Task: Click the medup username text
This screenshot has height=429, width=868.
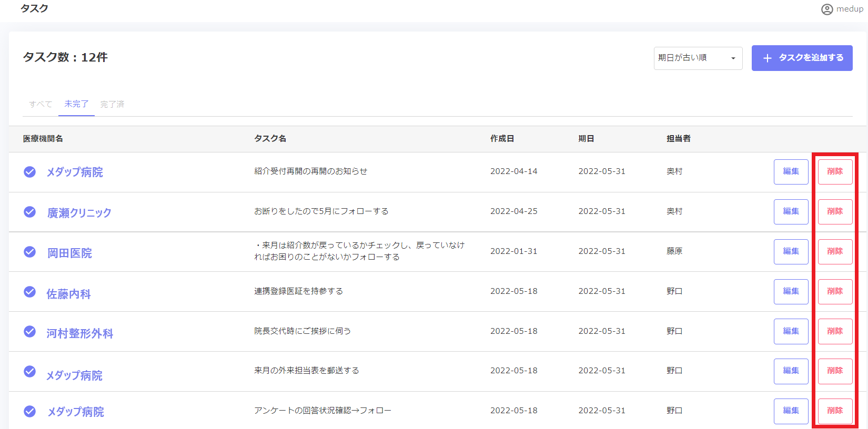Action: click(850, 9)
